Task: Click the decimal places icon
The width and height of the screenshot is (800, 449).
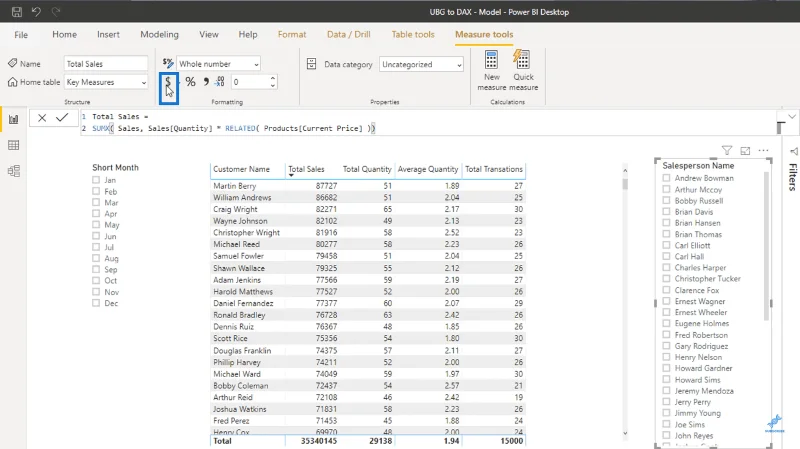Action: [220, 82]
